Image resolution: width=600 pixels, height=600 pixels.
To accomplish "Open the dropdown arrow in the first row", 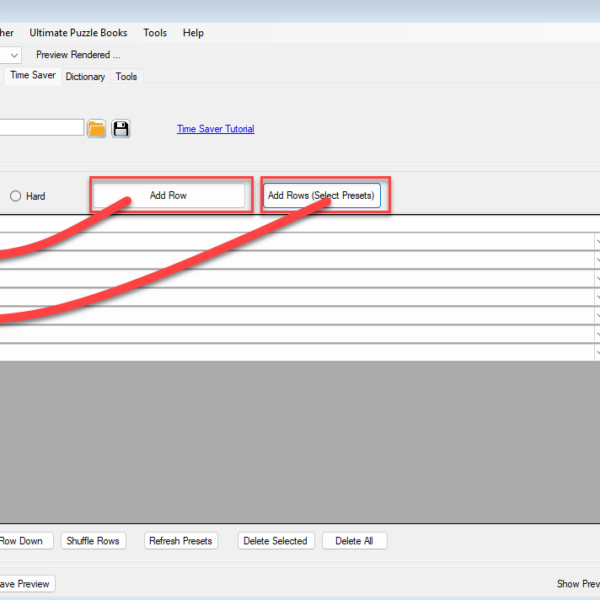I will click(x=597, y=241).
